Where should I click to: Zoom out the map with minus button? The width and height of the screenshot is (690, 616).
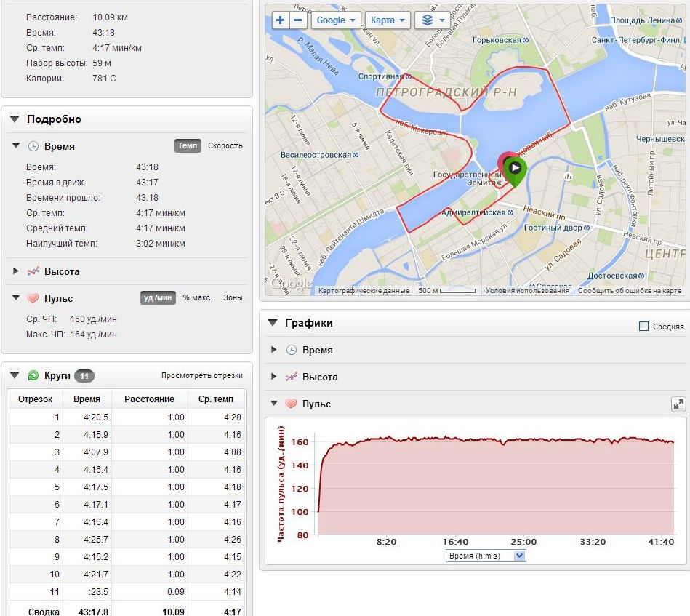[x=297, y=20]
